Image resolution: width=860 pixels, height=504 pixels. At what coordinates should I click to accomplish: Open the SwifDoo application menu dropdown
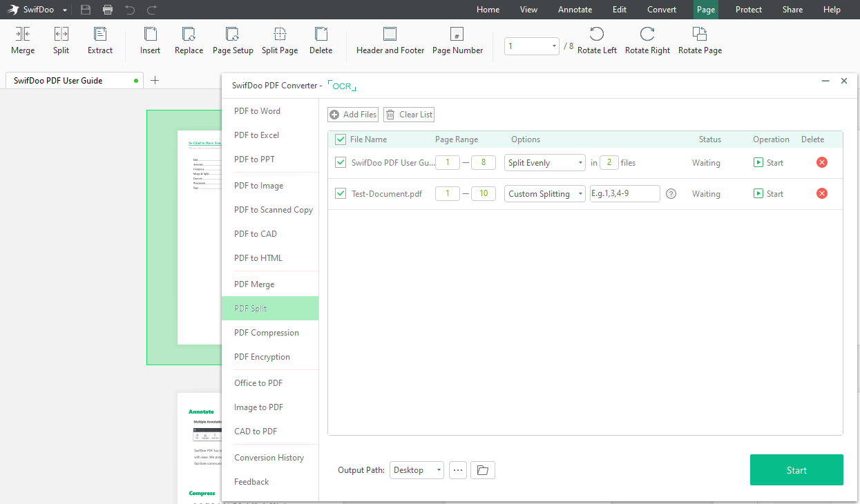pyautogui.click(x=65, y=10)
